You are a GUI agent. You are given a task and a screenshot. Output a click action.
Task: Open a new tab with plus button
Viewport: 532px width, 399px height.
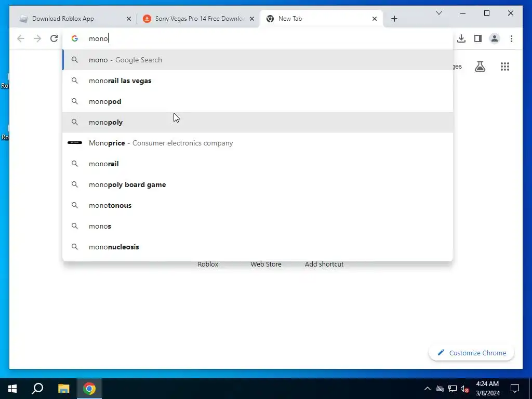point(394,19)
